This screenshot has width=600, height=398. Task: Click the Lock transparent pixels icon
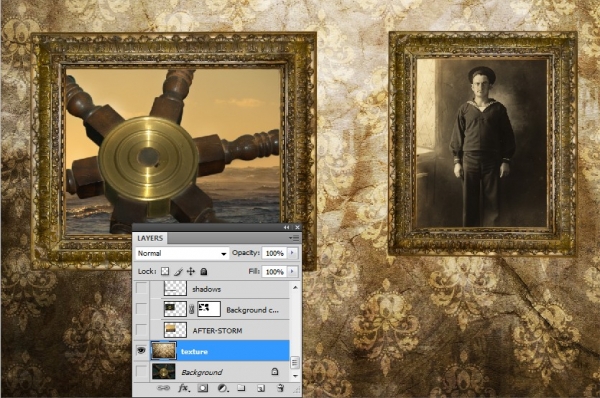pos(165,271)
